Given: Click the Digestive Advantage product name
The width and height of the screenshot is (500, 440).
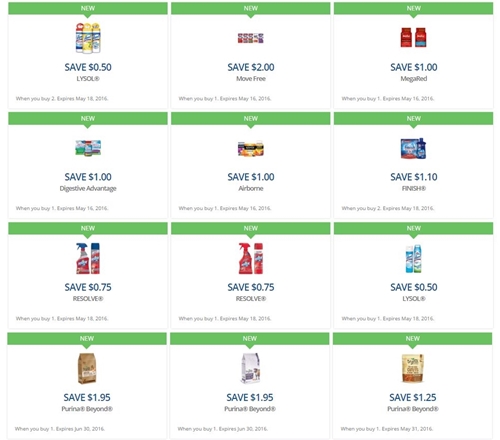Looking at the screenshot, I should (x=88, y=189).
